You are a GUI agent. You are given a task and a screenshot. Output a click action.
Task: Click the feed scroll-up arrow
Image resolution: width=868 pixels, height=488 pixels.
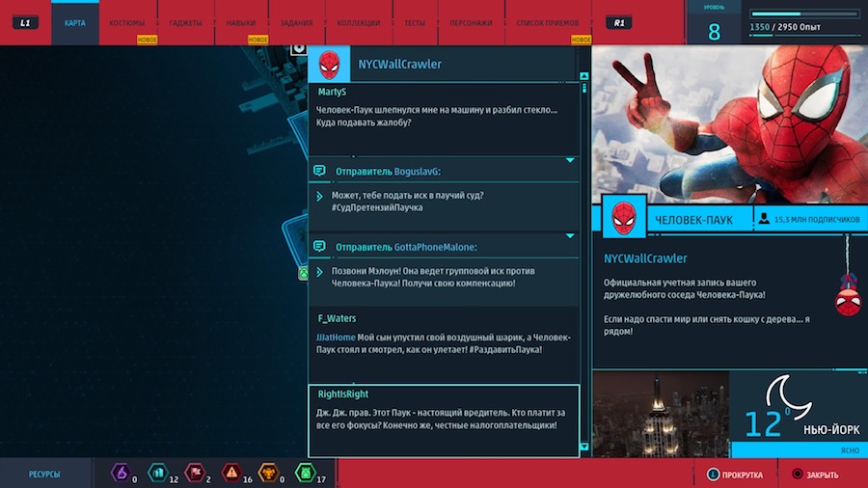click(x=584, y=76)
